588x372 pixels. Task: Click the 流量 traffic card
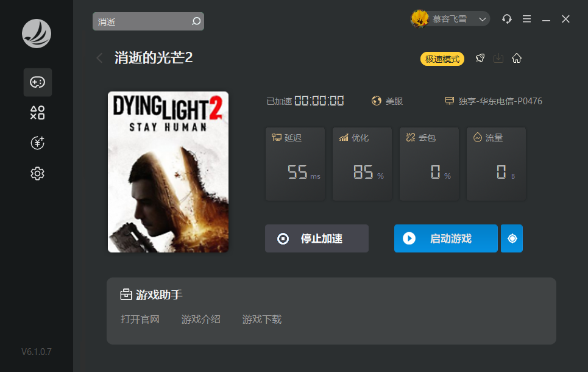click(496, 163)
